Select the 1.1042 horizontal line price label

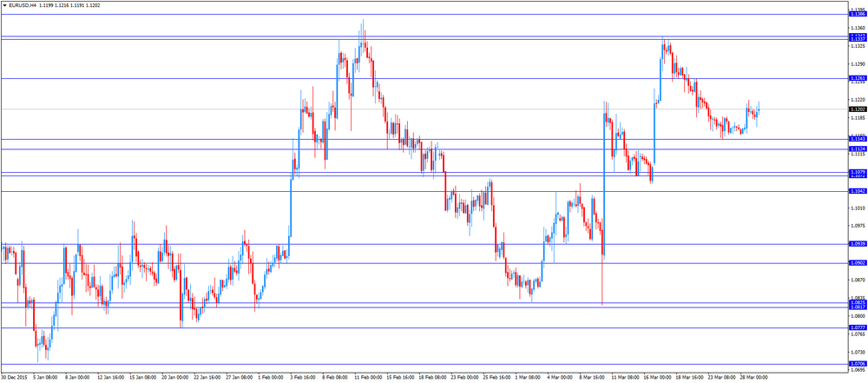click(x=859, y=191)
